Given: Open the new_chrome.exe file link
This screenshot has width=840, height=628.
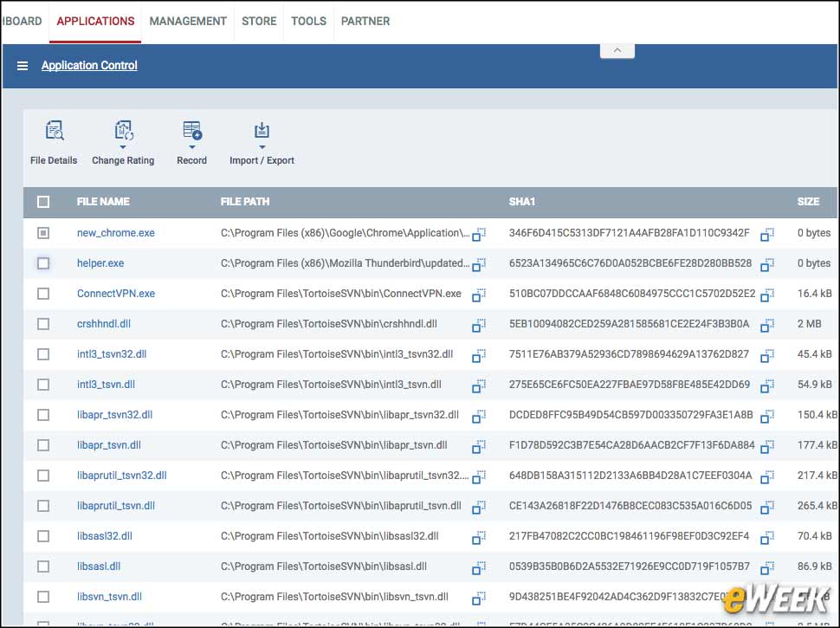Looking at the screenshot, I should (116, 233).
